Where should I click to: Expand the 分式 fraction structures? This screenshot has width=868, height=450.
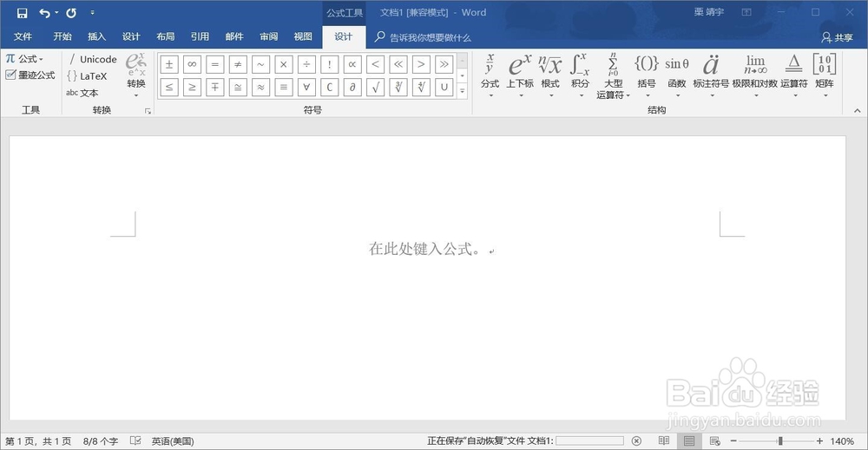490,75
